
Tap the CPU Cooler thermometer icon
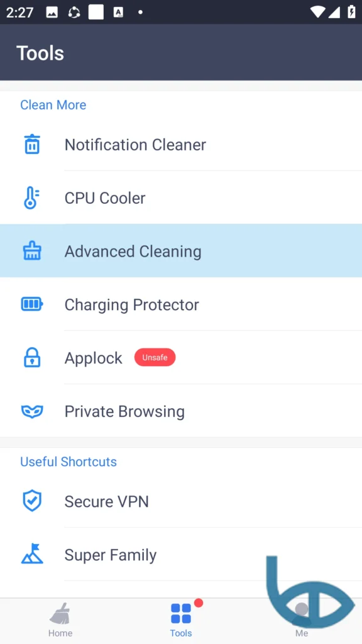31,197
